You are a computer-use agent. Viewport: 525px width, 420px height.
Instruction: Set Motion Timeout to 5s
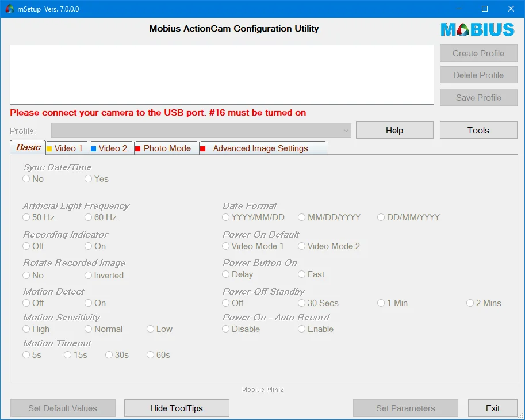pyautogui.click(x=32, y=354)
